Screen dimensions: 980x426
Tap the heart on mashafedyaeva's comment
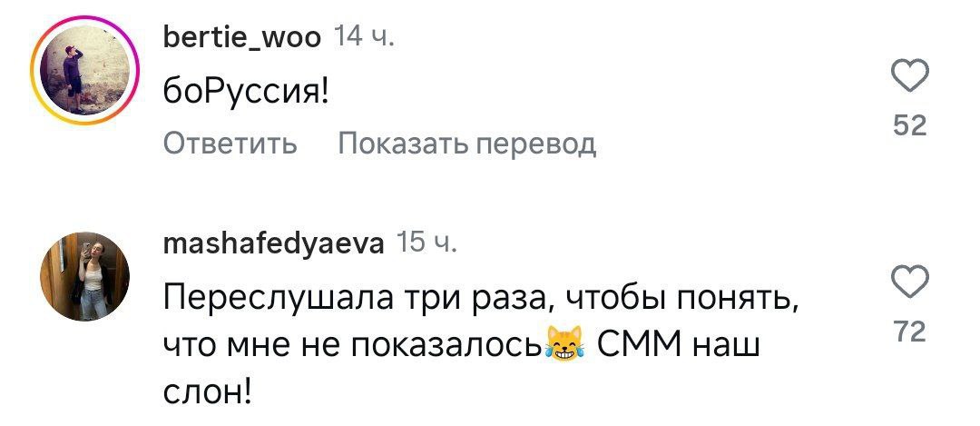(910, 284)
